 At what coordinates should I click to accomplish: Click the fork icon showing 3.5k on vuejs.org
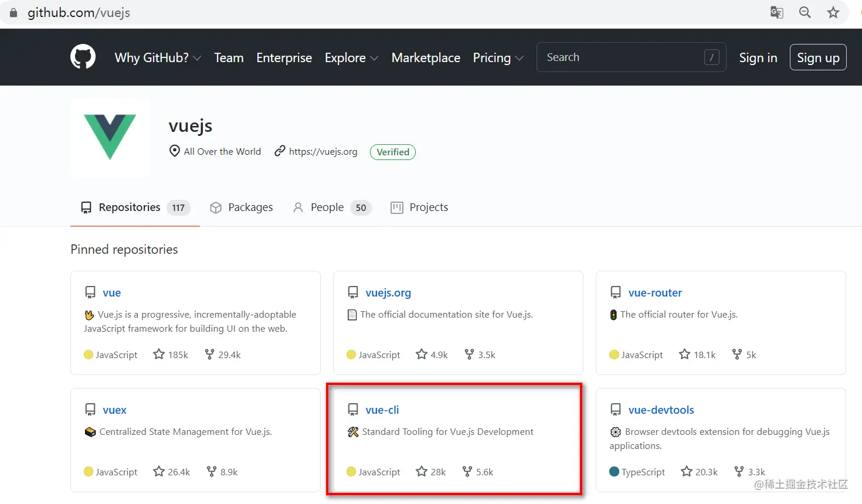pos(469,354)
